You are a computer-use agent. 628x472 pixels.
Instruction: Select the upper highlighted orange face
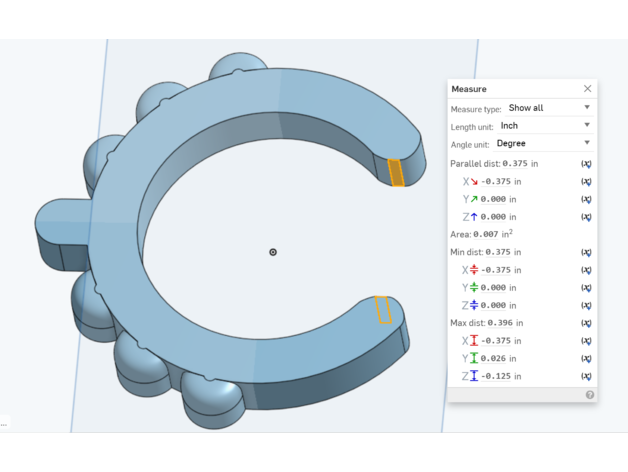(396, 172)
